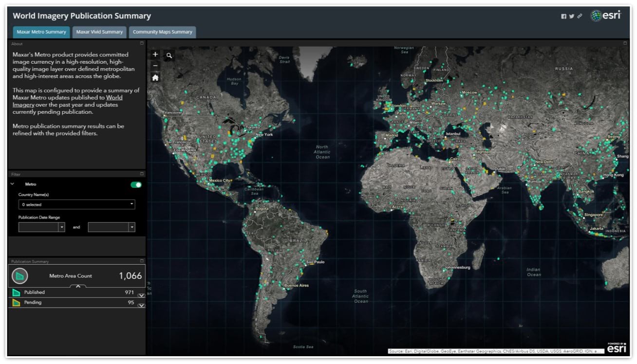Open the start date picker dropdown
637x364 pixels.
pyautogui.click(x=61, y=227)
